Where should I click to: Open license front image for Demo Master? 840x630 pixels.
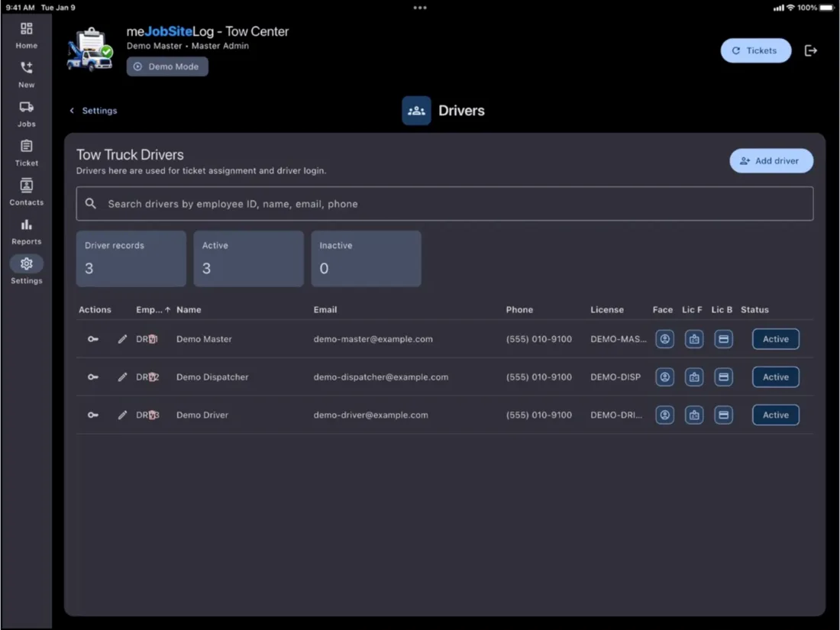coord(694,339)
